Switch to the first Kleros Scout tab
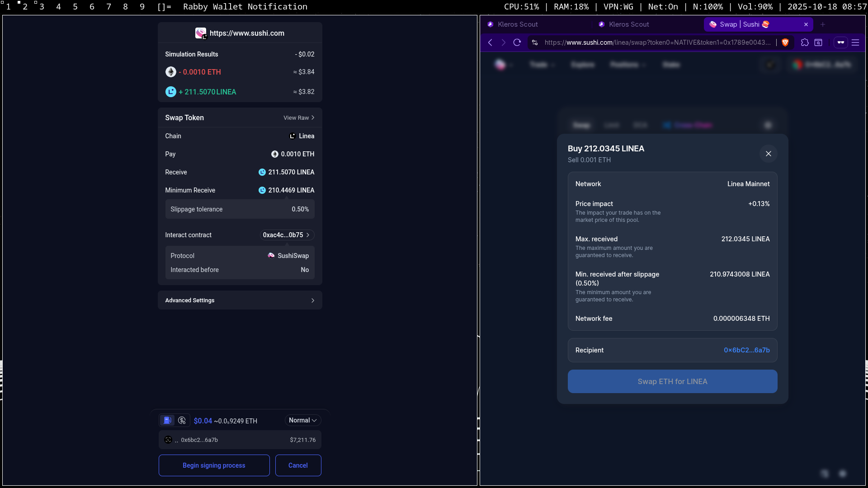Viewport: 868px width, 488px height. coord(517,24)
